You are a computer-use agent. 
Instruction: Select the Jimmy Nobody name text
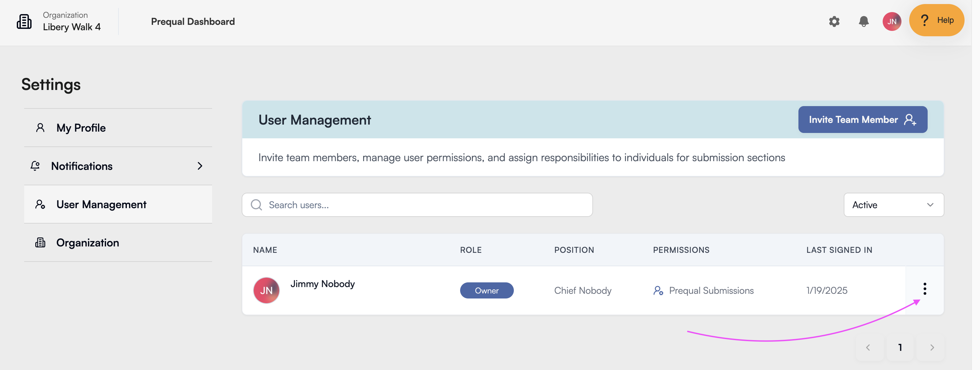point(323,284)
